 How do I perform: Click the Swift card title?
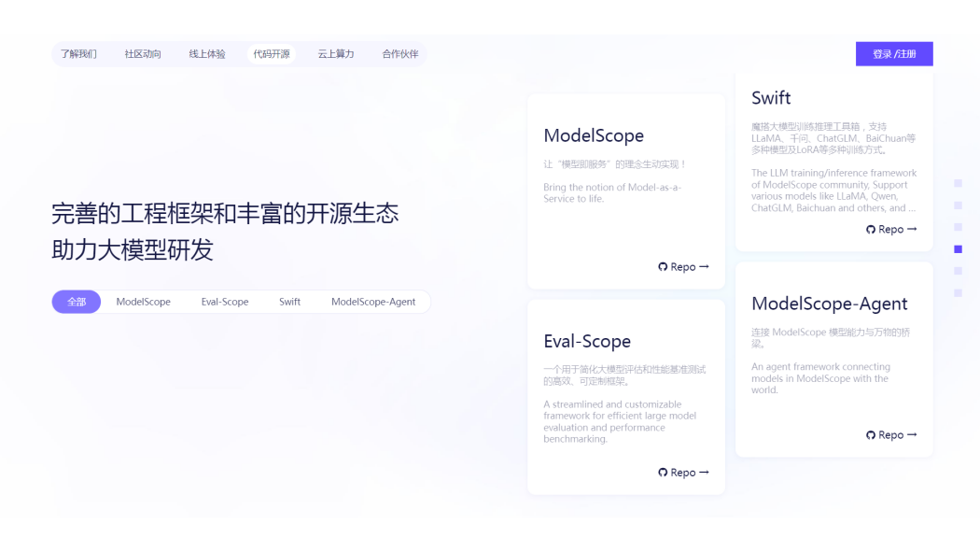(x=771, y=98)
